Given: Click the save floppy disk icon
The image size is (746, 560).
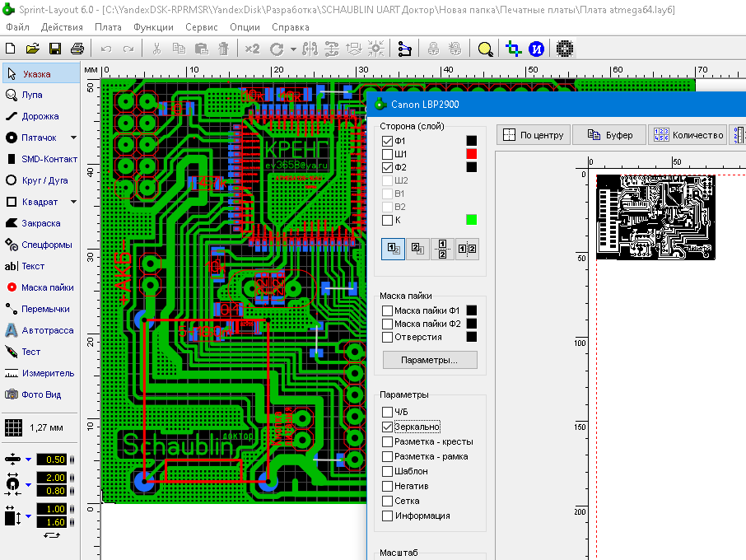Looking at the screenshot, I should click(x=54, y=49).
